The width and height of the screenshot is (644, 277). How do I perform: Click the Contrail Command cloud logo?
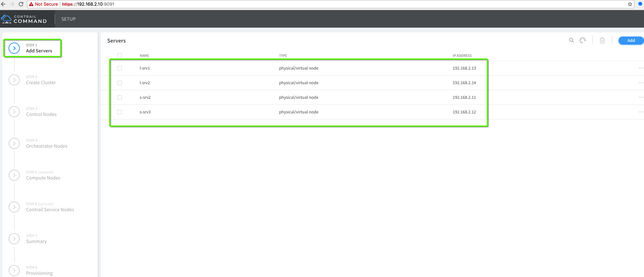6,19
